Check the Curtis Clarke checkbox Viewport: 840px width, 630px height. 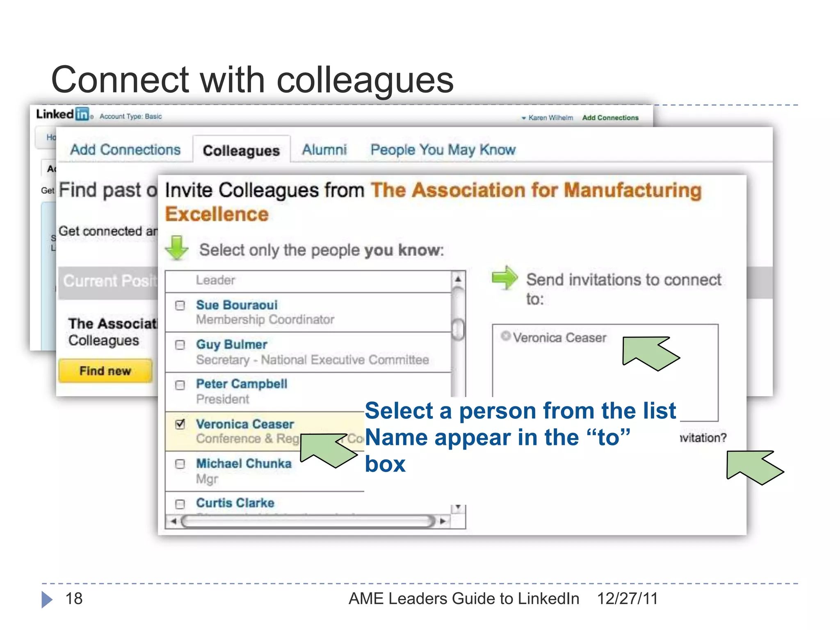click(x=180, y=504)
